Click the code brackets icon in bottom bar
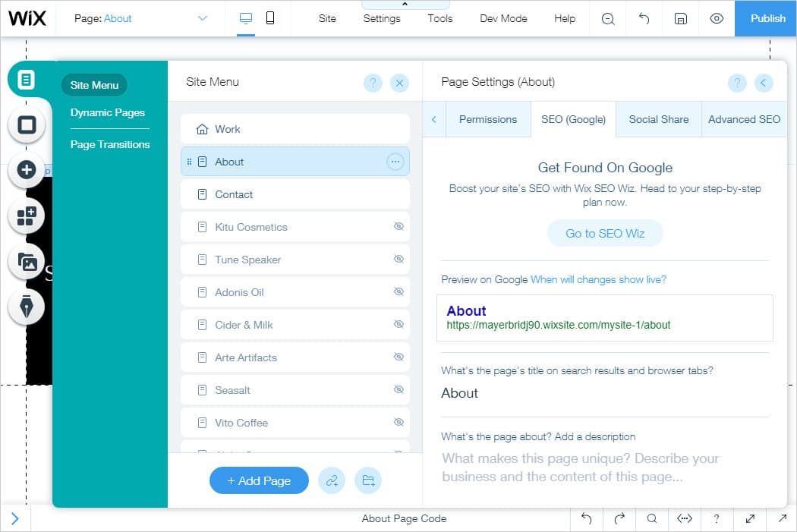This screenshot has width=797, height=532. click(x=684, y=518)
